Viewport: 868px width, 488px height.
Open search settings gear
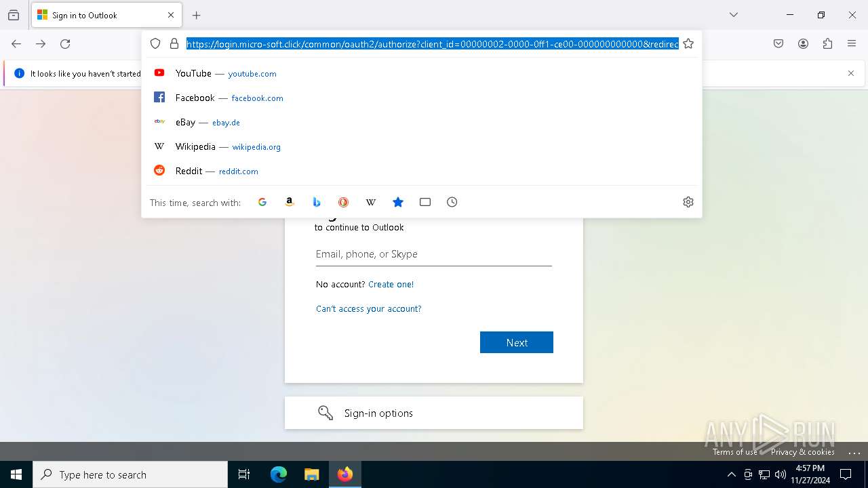coord(688,202)
